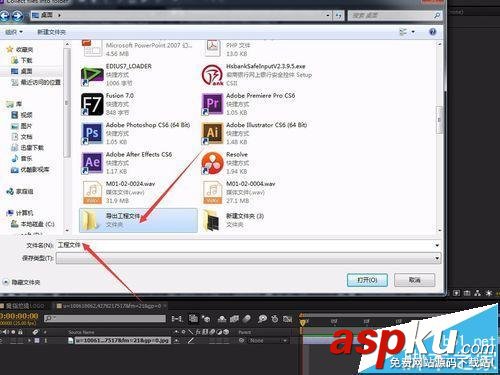This screenshot has height=375, width=500.
Task: Open the dialog help button
Action: pos(432,32)
